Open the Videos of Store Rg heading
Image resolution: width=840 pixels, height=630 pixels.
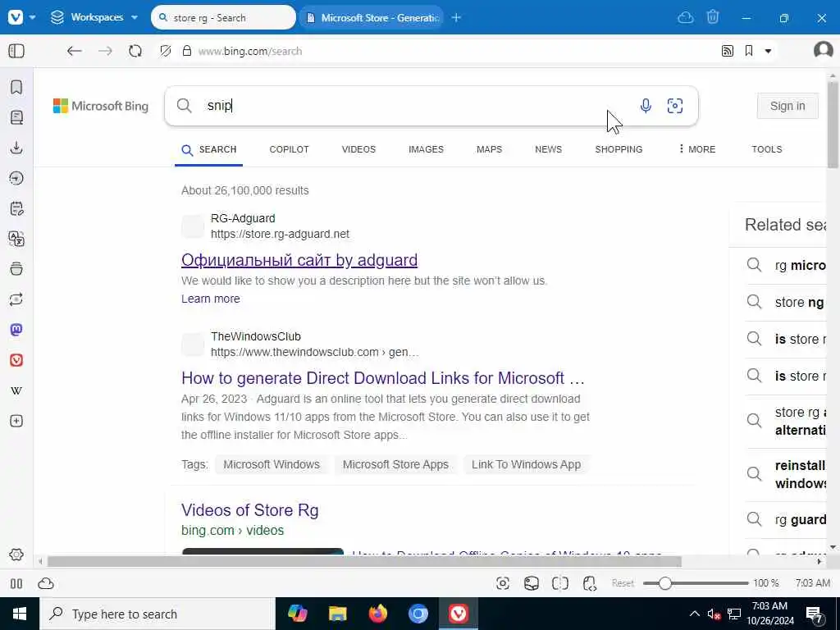[249, 510]
